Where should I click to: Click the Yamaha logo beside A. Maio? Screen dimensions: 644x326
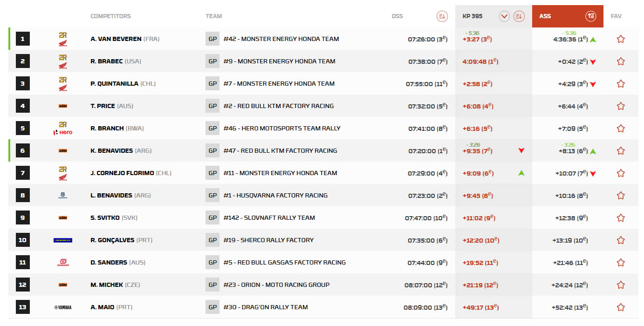pos(63,307)
